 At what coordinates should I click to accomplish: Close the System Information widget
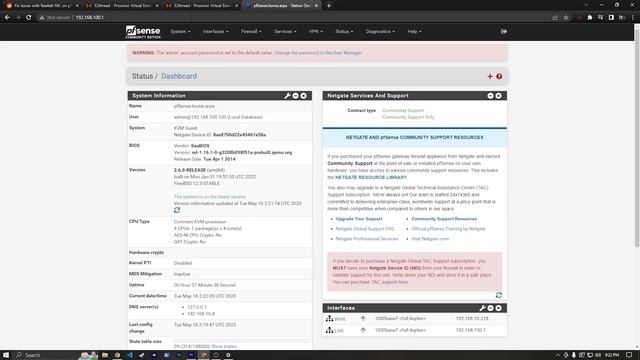[x=303, y=96]
